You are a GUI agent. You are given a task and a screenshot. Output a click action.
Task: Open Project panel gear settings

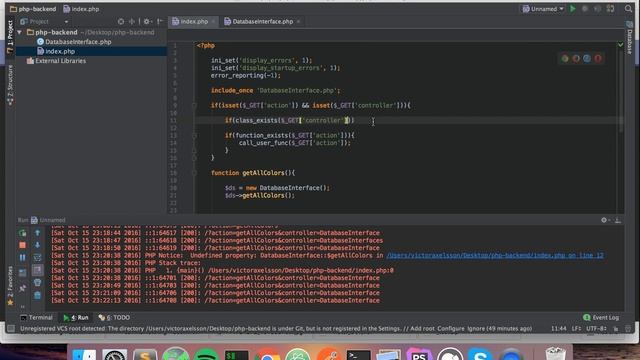[x=147, y=21]
